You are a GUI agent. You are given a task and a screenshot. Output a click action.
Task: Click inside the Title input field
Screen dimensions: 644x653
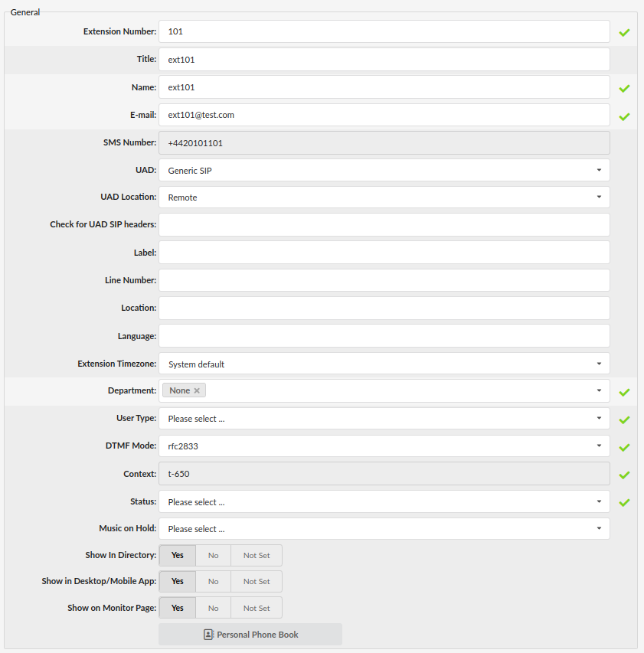click(383, 59)
